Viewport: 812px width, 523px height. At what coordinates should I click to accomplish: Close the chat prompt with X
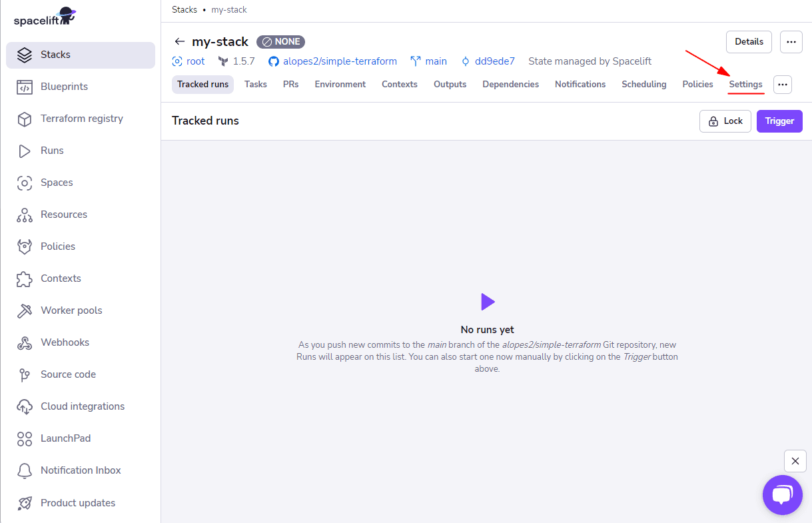(795, 461)
